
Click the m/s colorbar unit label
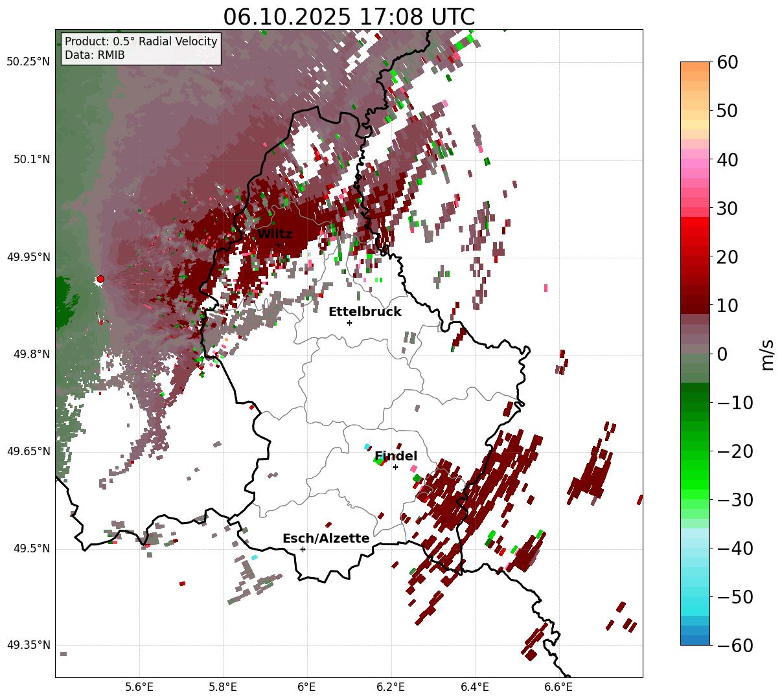pyautogui.click(x=768, y=354)
